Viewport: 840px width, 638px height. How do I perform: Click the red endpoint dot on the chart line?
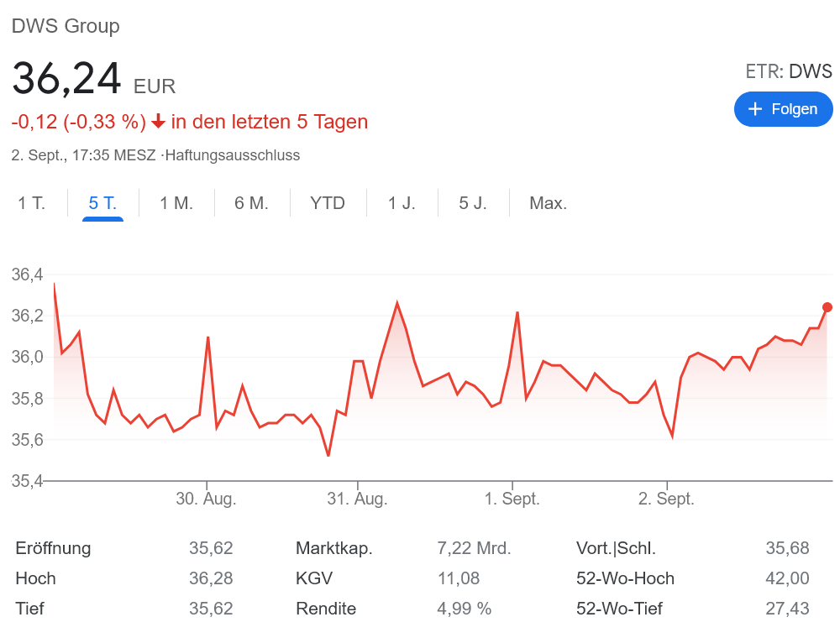[827, 307]
